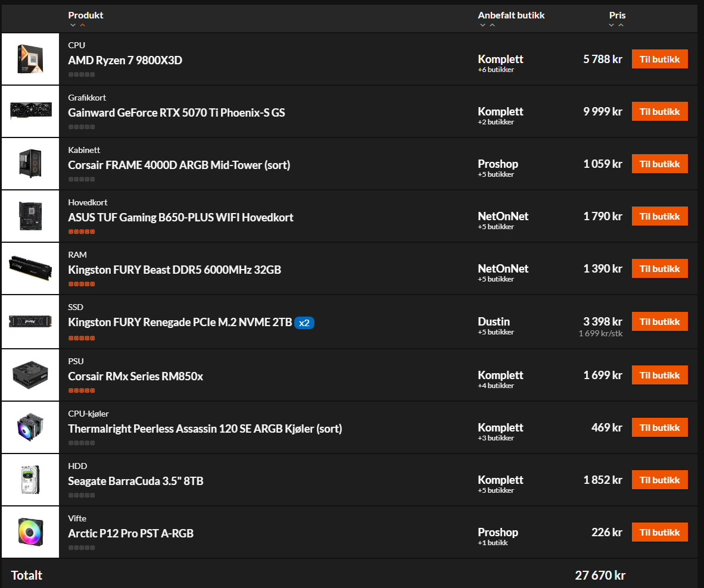Open Seagate BarraCuda HDD thumbnail
704x588 pixels.
pos(30,480)
